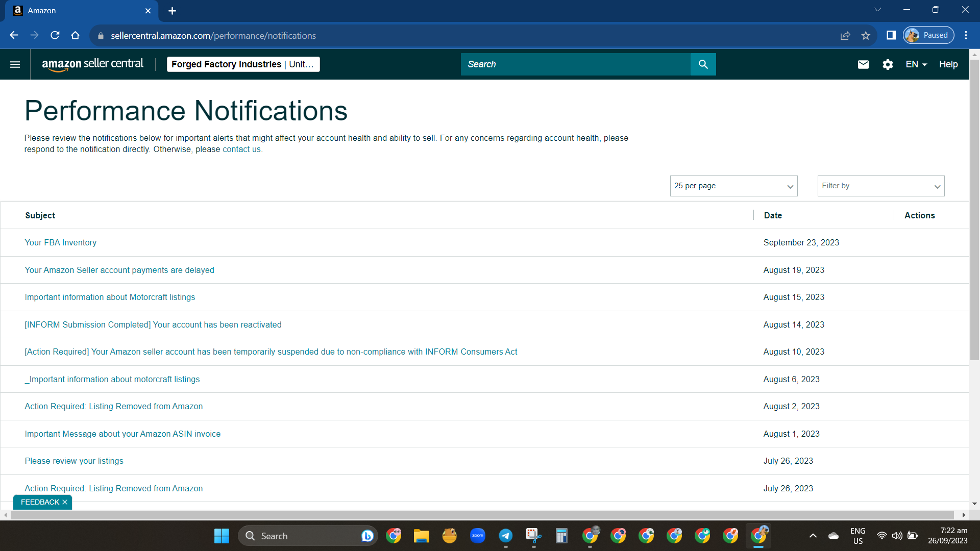This screenshot has height=551, width=980.
Task: Open _Important information about motorcraft listings
Action: (112, 380)
